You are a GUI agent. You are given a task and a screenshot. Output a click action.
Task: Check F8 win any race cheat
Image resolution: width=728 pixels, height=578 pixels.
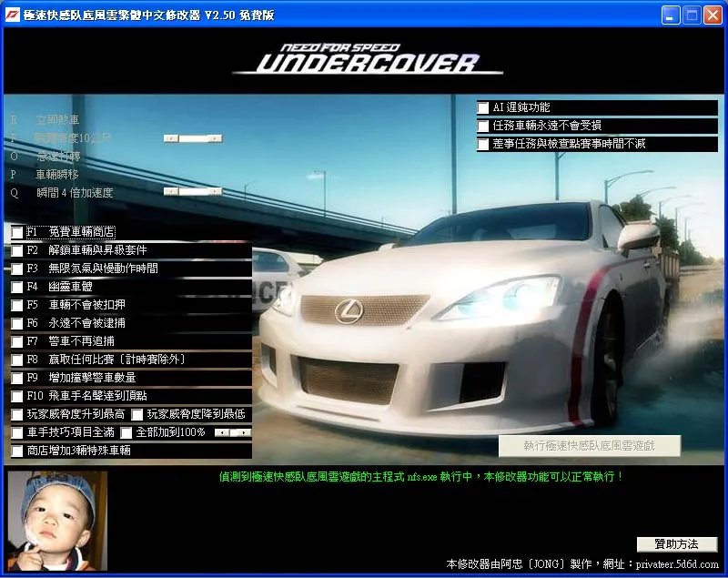pyautogui.click(x=16, y=360)
